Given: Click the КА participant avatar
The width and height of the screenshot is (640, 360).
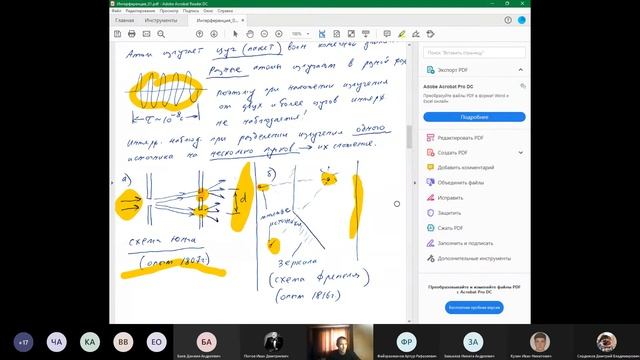Looking at the screenshot, I should pos(90,342).
